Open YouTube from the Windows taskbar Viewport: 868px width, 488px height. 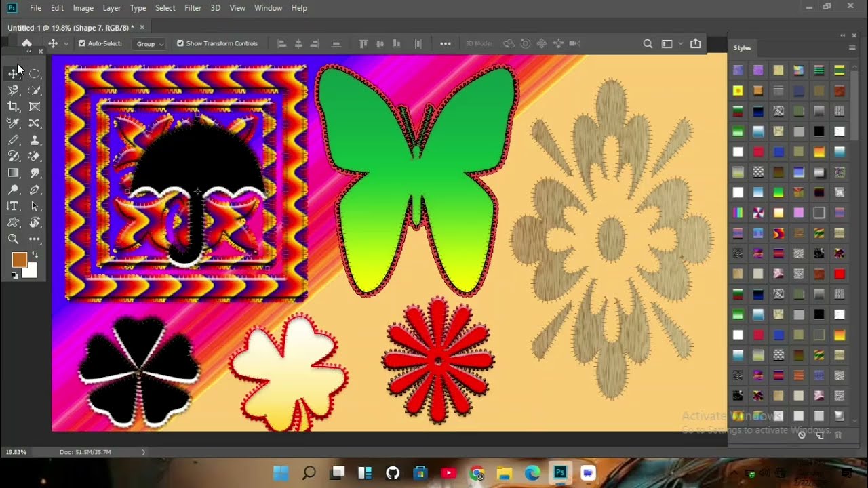(x=448, y=473)
